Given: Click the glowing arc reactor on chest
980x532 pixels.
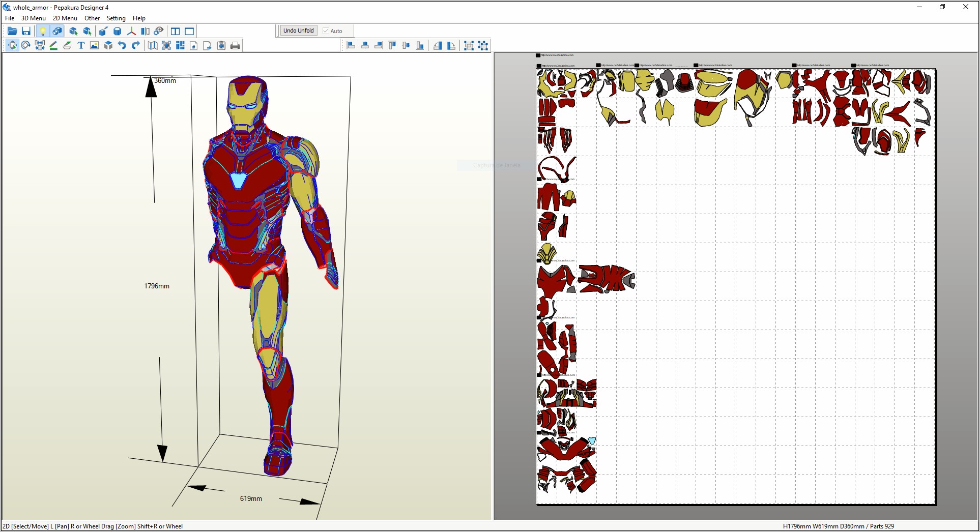Looking at the screenshot, I should (238, 180).
